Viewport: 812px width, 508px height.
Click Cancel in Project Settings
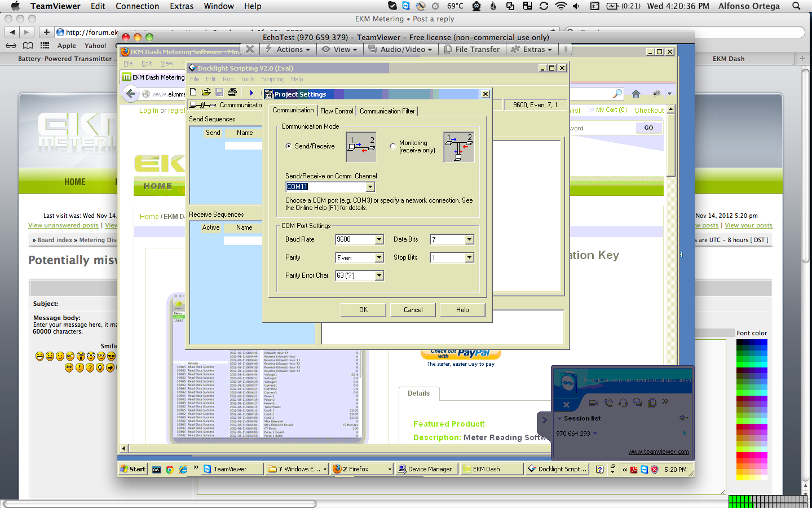pyautogui.click(x=413, y=310)
